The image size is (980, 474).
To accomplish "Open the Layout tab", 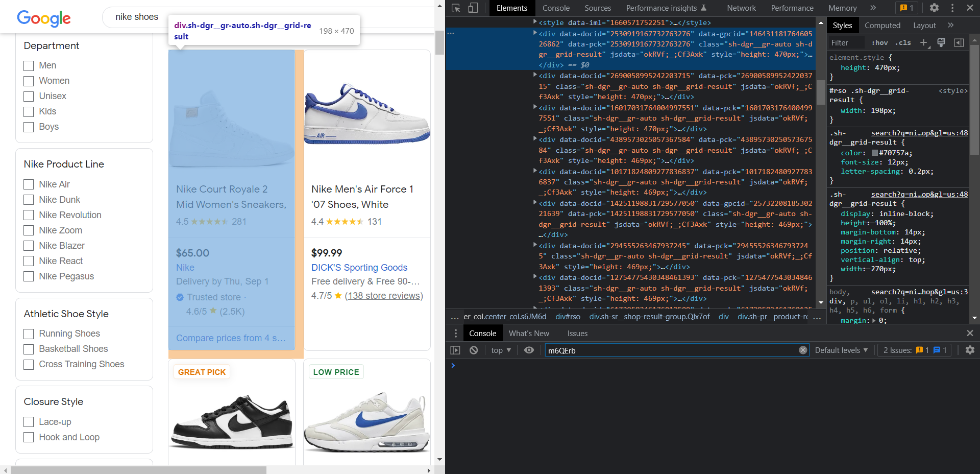I will click(924, 26).
